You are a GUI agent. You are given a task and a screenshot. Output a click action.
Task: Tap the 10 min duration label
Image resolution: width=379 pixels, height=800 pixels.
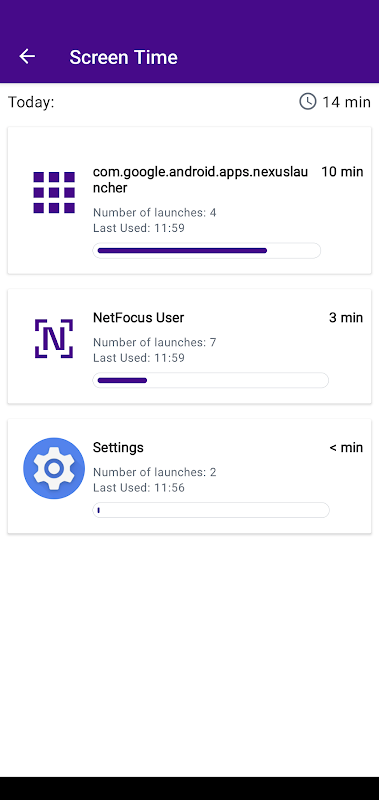[342, 172]
